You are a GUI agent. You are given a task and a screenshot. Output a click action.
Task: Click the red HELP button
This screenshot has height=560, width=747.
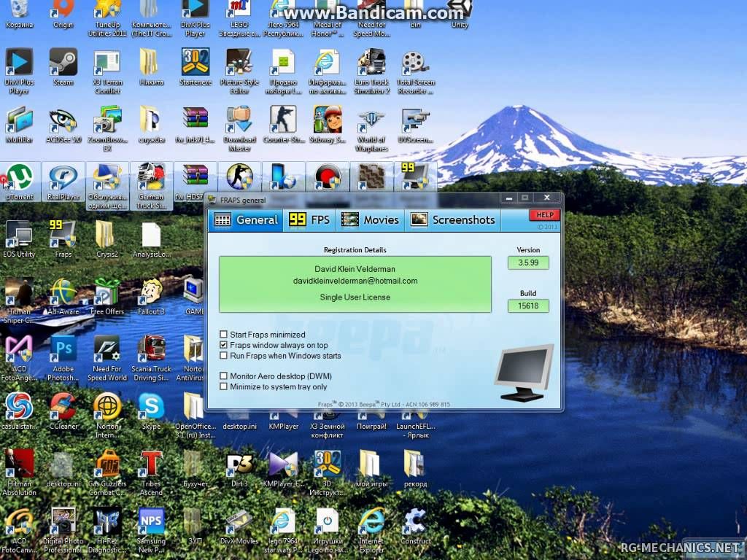point(543,215)
